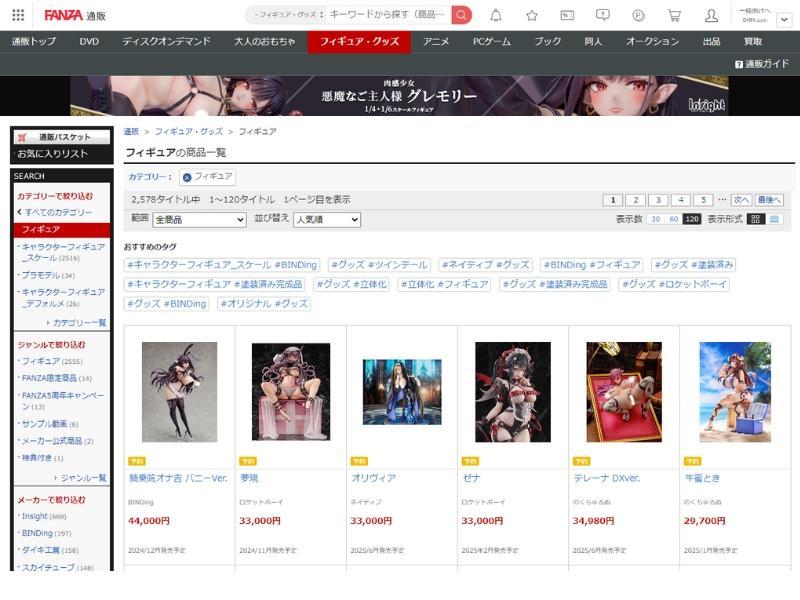
Task: Open テレーナ DXver. product link
Action: (606, 479)
